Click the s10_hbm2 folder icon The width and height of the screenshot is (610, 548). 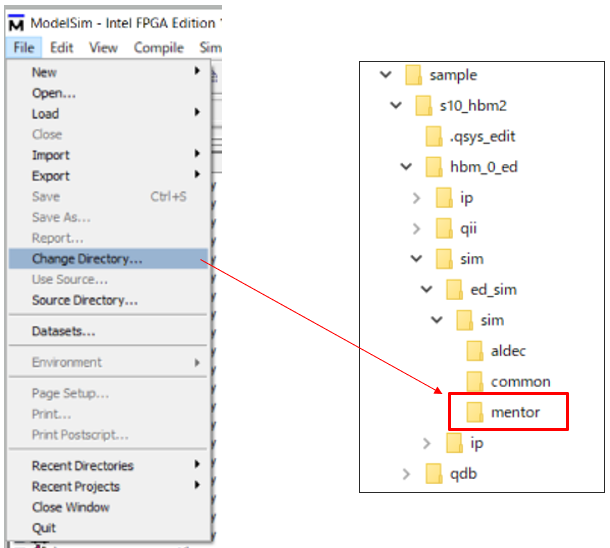pyautogui.click(x=426, y=106)
